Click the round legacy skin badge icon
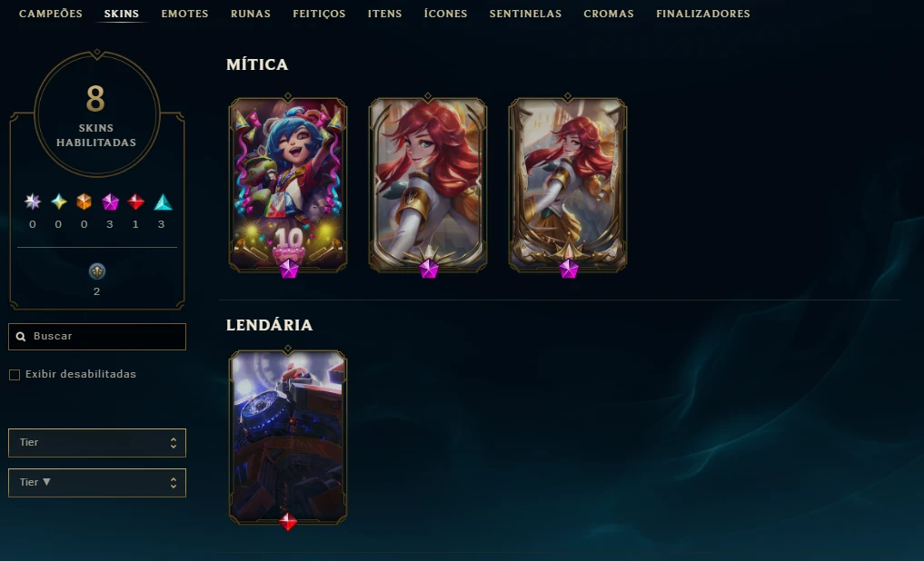The width and height of the screenshot is (924, 561). 96,271
